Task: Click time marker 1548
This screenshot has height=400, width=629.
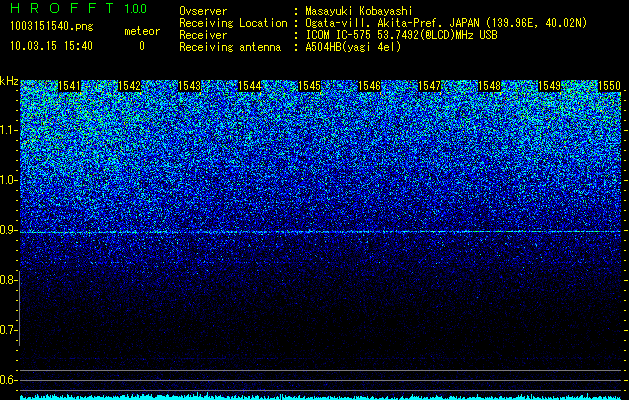Action: tap(489, 86)
